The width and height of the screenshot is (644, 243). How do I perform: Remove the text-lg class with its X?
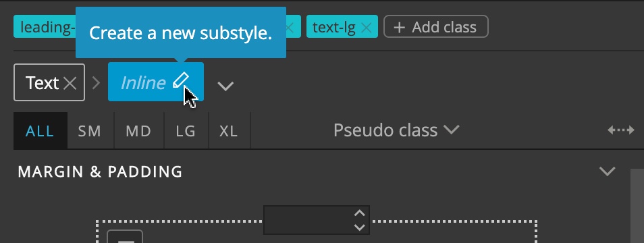[365, 28]
